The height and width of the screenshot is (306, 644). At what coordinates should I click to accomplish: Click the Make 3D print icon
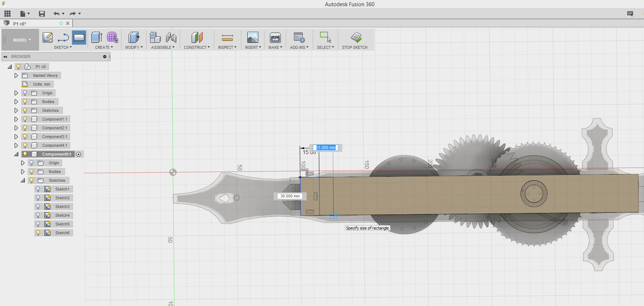[x=275, y=38]
